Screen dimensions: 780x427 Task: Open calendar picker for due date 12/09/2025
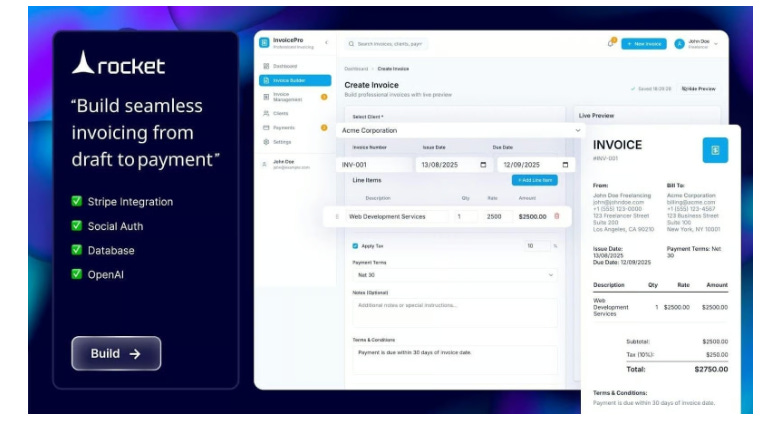(x=565, y=165)
